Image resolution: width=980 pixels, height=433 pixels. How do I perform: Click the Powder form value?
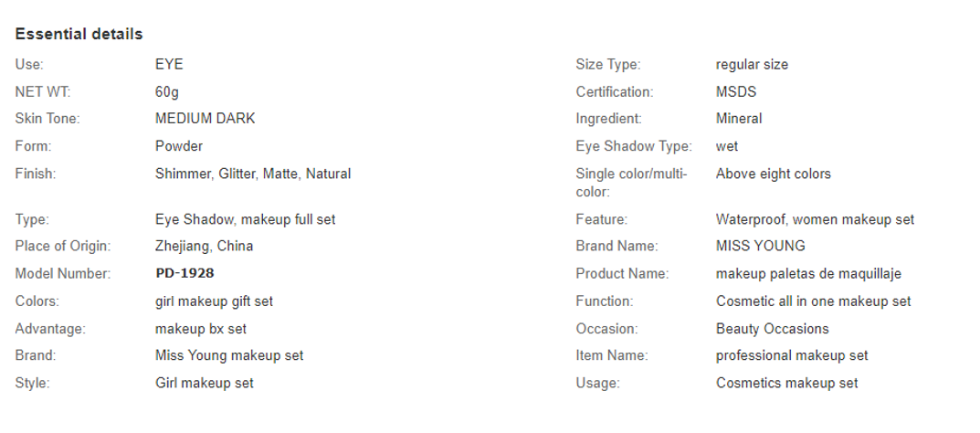click(x=179, y=146)
